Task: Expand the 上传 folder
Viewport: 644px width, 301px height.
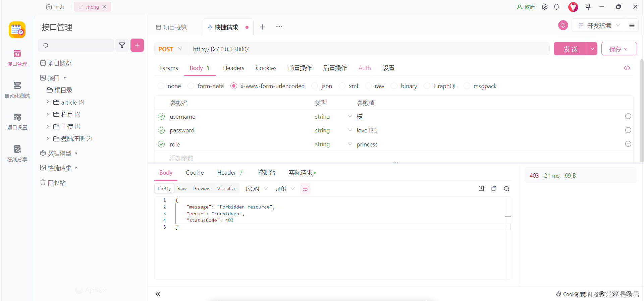Action: tap(48, 126)
